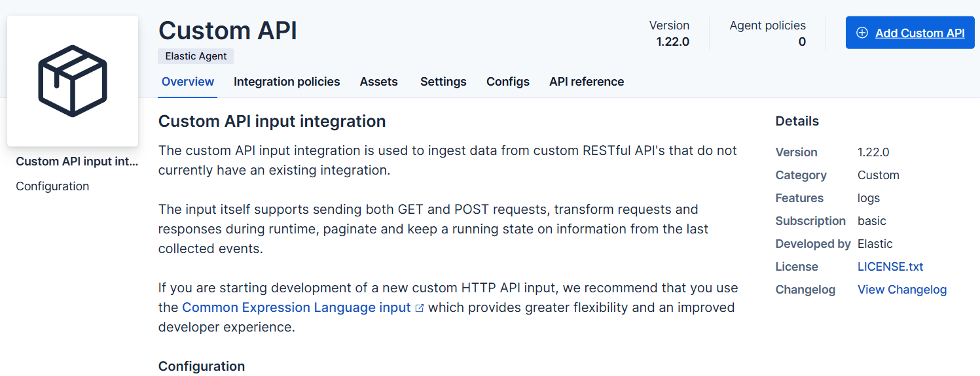Viewport: 980px width, 376px height.
Task: Click the Agent policies count in the header
Action: tap(801, 42)
